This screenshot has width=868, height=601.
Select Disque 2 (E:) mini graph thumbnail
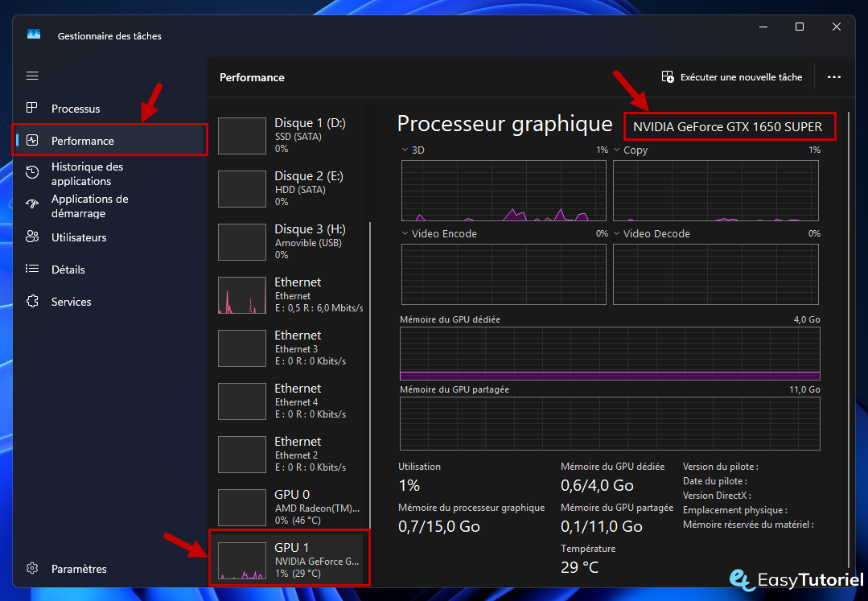point(242,189)
